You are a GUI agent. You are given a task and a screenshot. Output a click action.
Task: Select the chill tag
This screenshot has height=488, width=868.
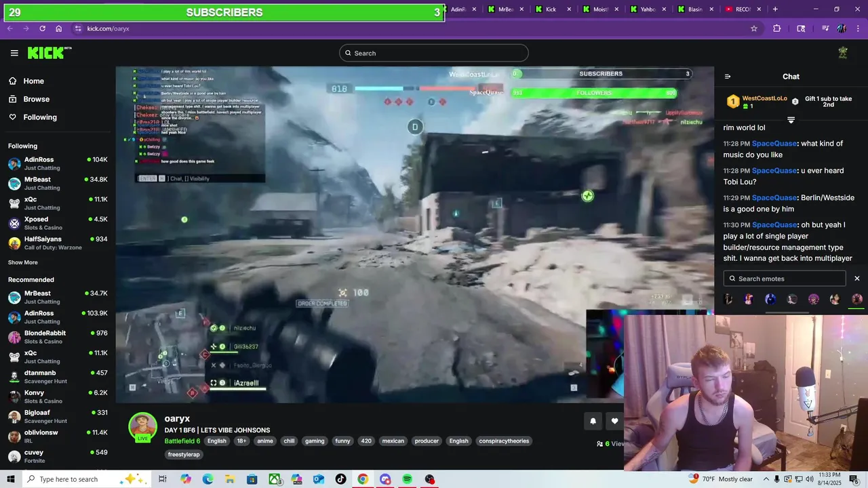coord(289,441)
